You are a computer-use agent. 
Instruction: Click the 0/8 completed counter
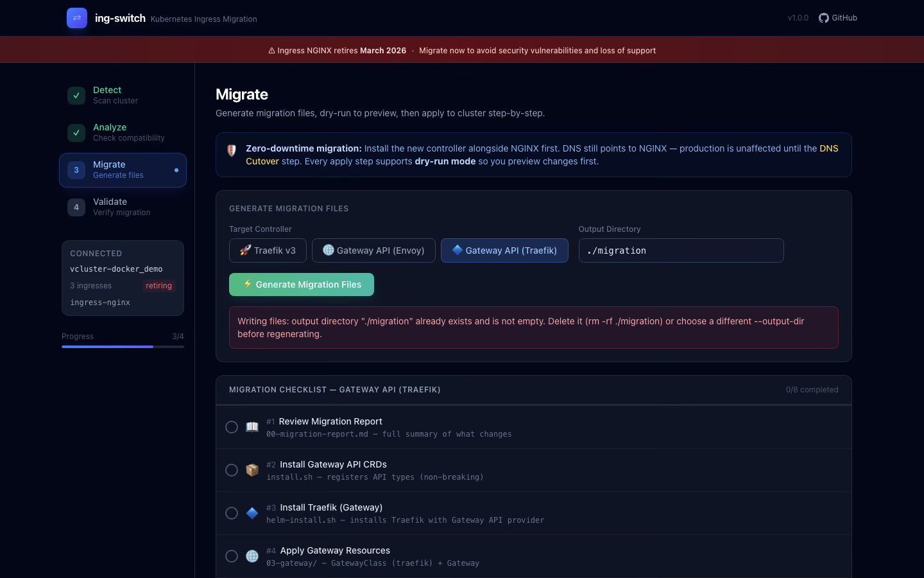coord(812,390)
